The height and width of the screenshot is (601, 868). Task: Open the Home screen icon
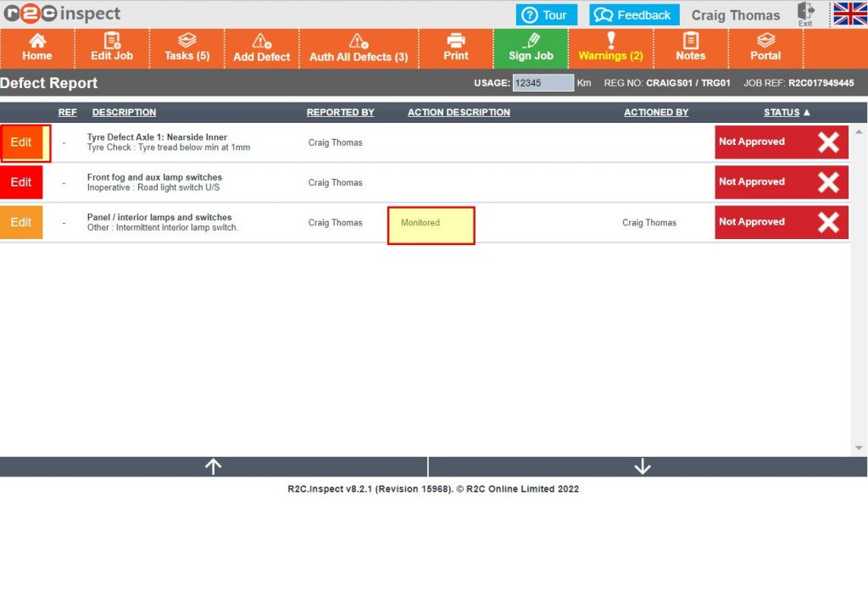coord(37,48)
